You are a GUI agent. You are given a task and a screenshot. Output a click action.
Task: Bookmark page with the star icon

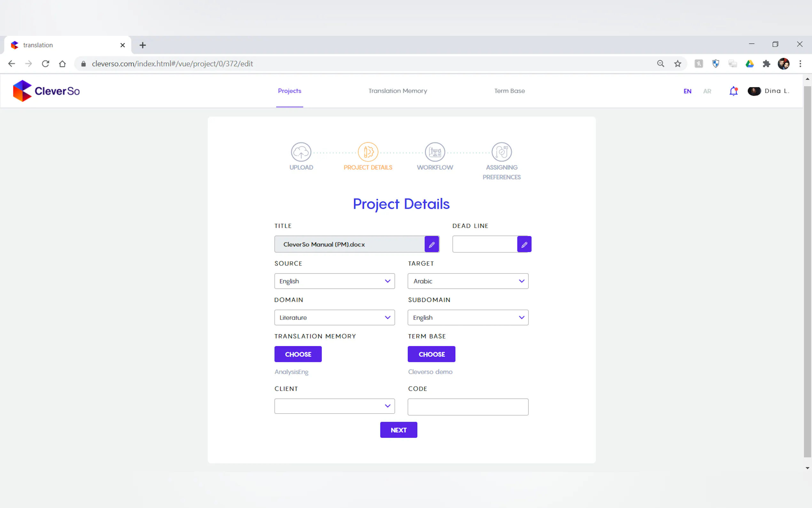[678, 64]
